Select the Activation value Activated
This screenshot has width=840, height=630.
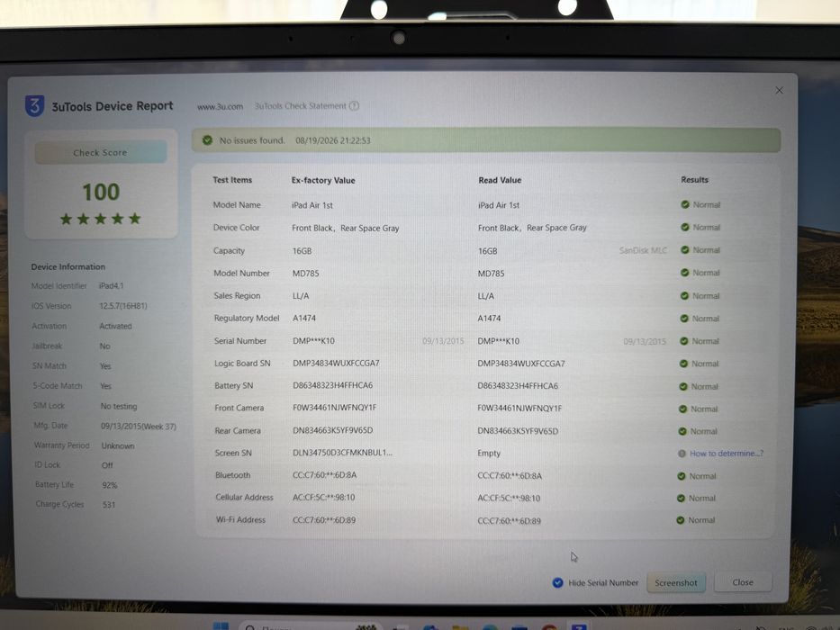(x=116, y=326)
